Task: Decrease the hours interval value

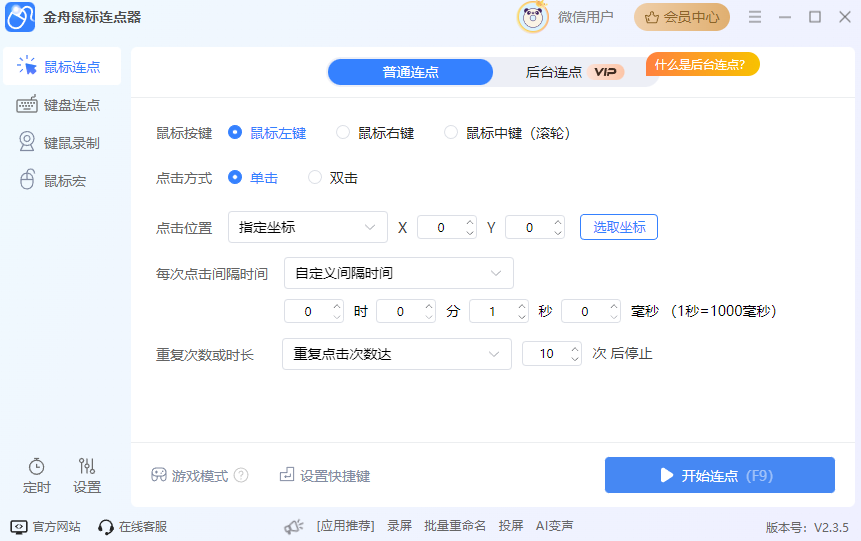Action: point(337,317)
